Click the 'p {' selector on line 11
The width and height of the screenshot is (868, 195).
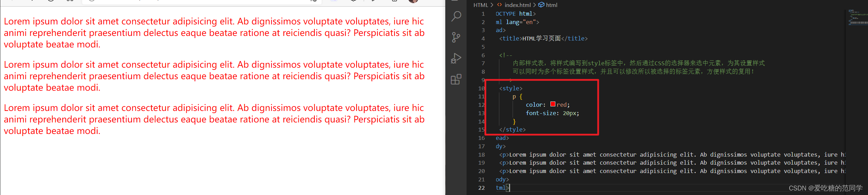[x=517, y=97]
